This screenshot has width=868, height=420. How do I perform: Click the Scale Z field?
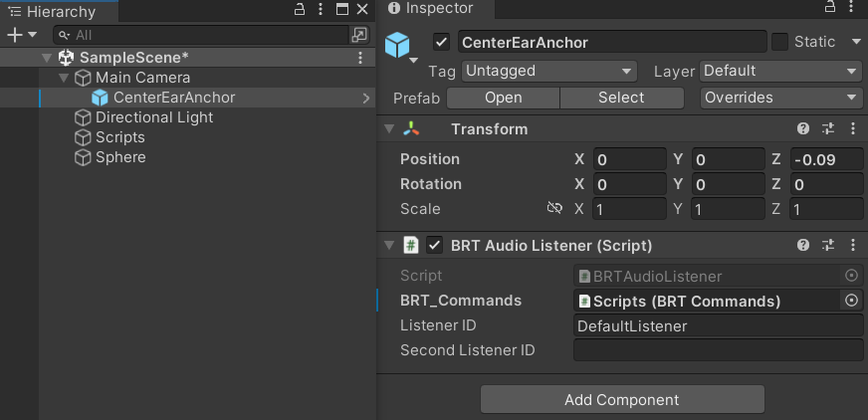826,209
